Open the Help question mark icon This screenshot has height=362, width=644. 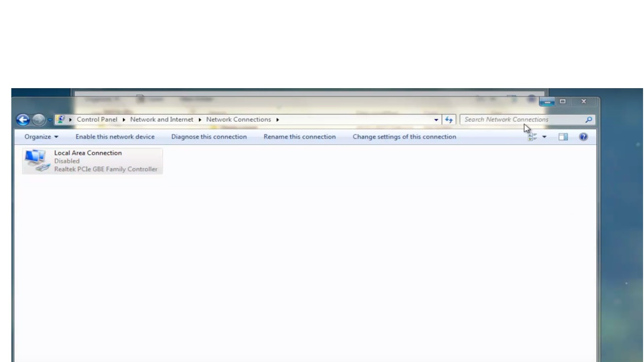(583, 137)
